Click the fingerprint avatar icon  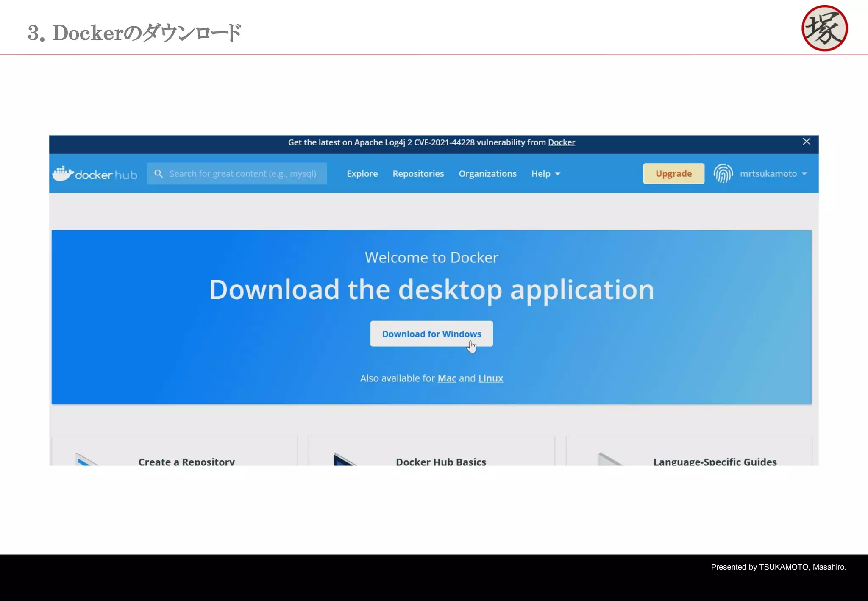click(x=723, y=173)
